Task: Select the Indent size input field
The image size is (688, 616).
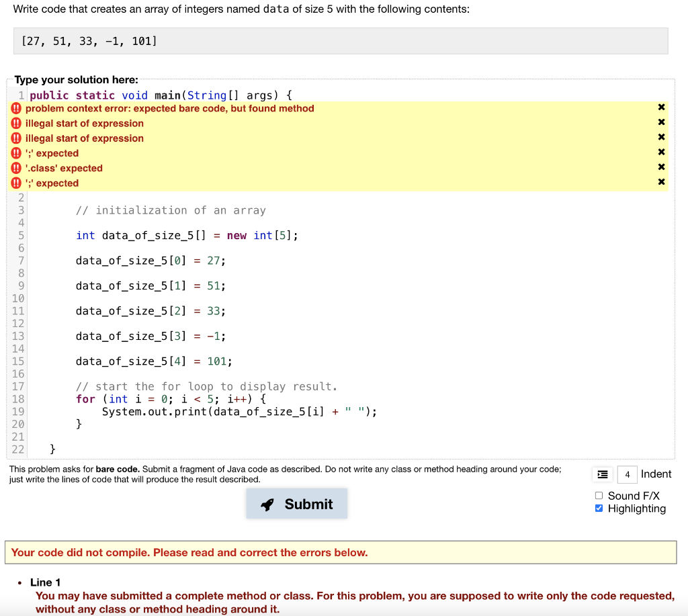Action: pos(627,474)
